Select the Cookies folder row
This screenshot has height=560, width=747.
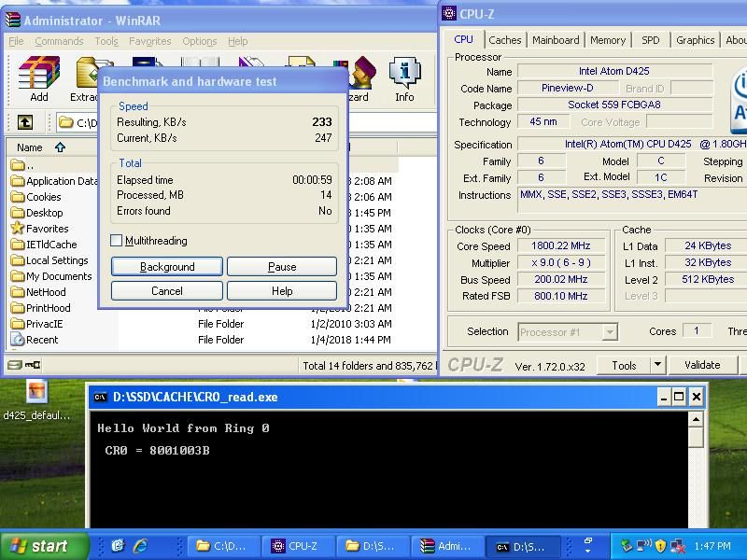tap(36, 197)
